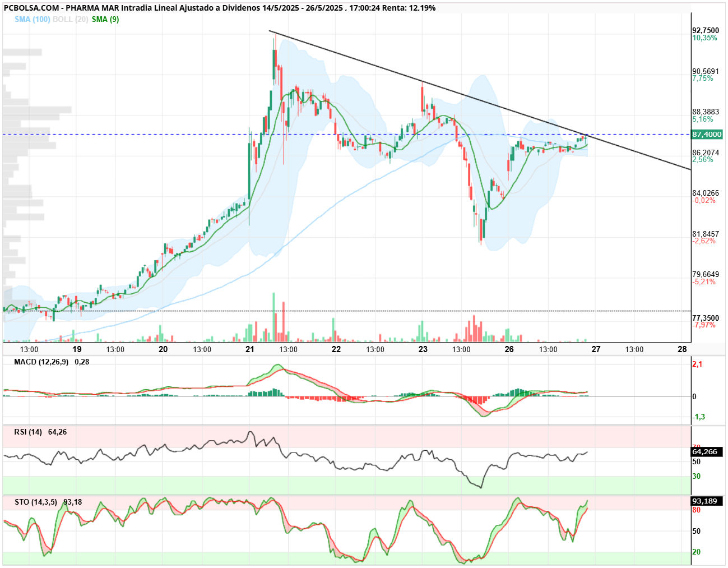The width and height of the screenshot is (728, 568).
Task: Click the MACD (12,26,9) indicator label
Action: 41,362
